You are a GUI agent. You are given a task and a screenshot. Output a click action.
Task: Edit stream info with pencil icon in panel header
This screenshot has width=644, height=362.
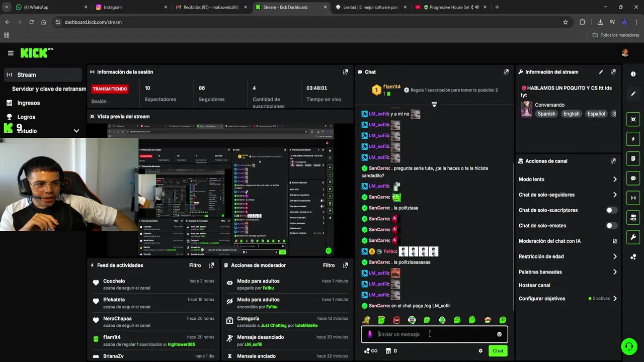(x=601, y=72)
